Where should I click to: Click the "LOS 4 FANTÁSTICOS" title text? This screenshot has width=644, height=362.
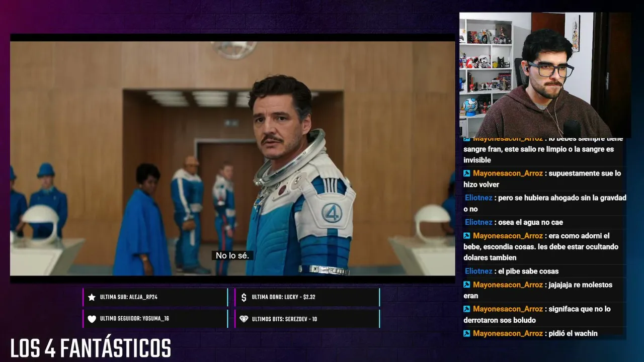pos(91,348)
